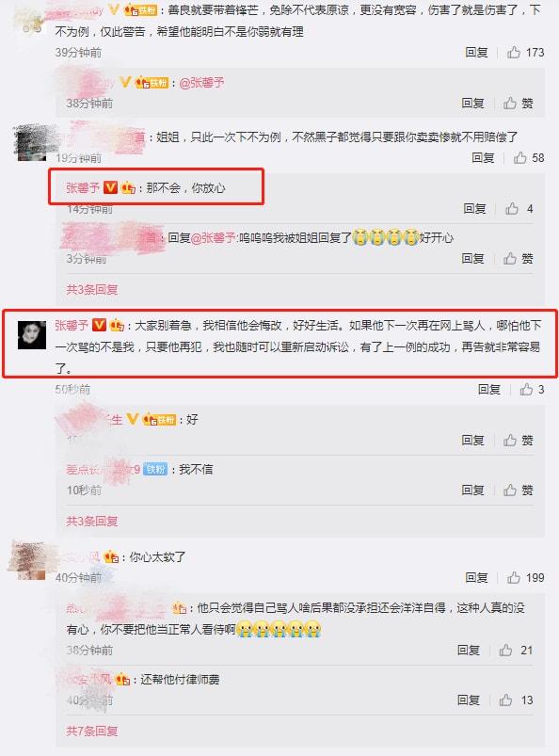Like the reply "我不信"
This screenshot has height=756, width=559.
510,491
